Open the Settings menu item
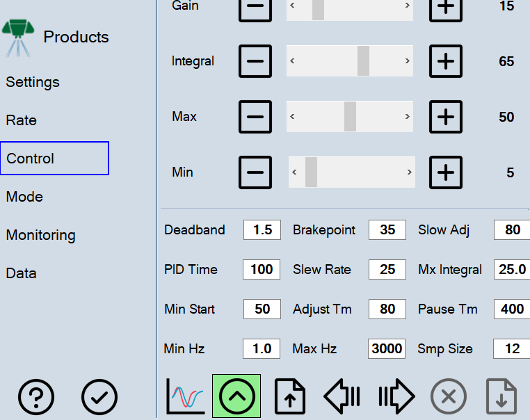530x420 pixels. [33, 82]
